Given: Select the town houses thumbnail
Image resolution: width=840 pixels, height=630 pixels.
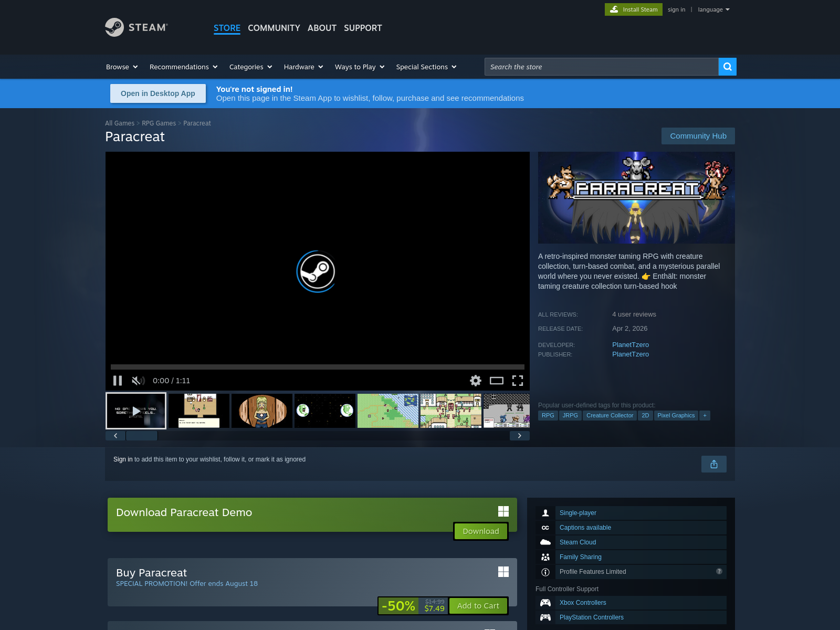Looking at the screenshot, I should (x=451, y=411).
